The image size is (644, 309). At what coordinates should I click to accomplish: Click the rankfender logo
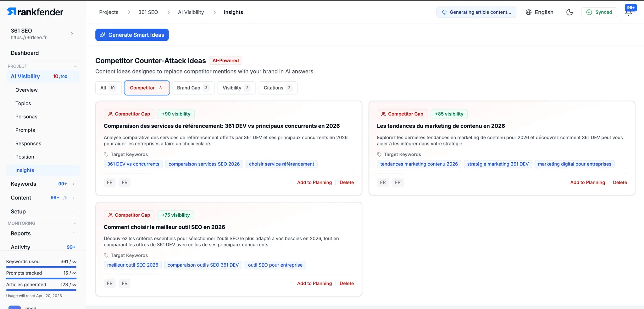click(35, 12)
